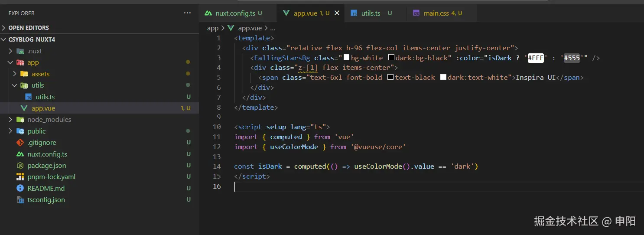Click the text-black color swatch

tap(390, 78)
